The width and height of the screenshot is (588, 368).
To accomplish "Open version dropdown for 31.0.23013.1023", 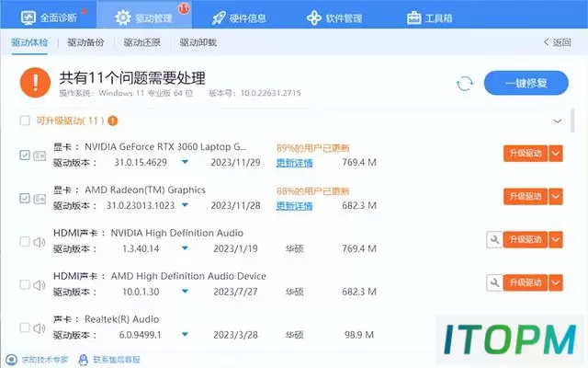I will pyautogui.click(x=185, y=205).
